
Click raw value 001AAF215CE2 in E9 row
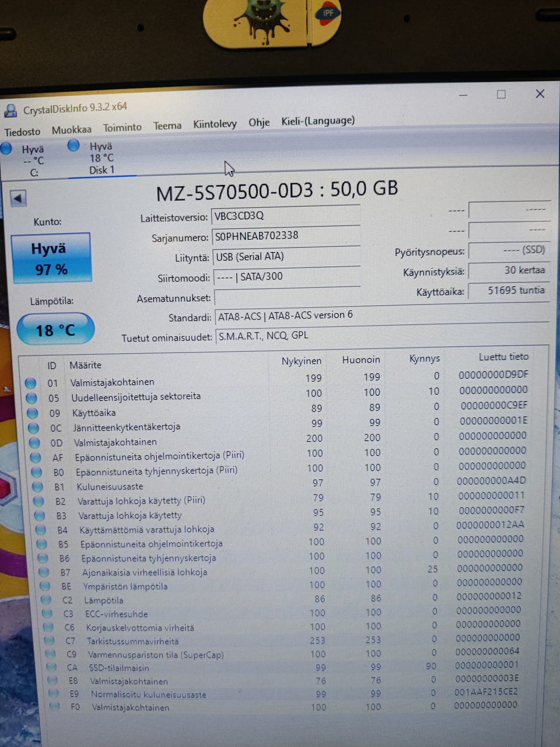coord(487,692)
